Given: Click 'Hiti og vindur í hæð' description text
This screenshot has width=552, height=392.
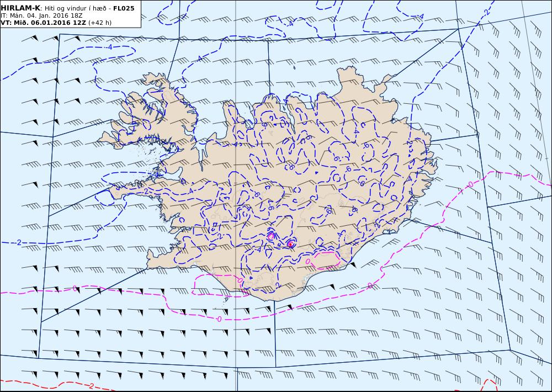Looking at the screenshot, I should point(75,8).
